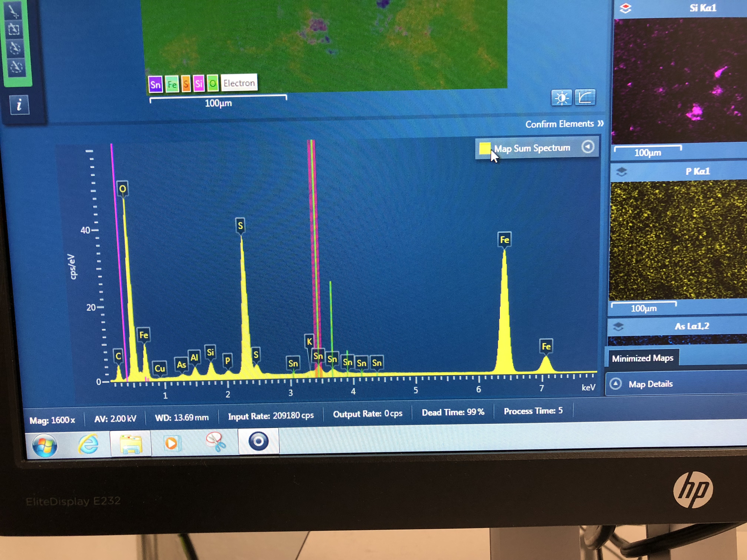The width and height of the screenshot is (747, 560).
Task: Open the Minimized Maps tab
Action: 642,358
